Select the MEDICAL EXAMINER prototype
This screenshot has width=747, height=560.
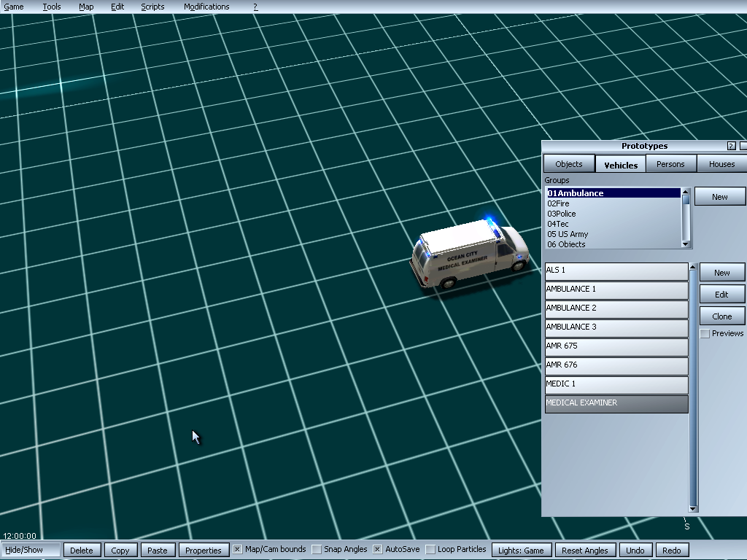pos(616,404)
